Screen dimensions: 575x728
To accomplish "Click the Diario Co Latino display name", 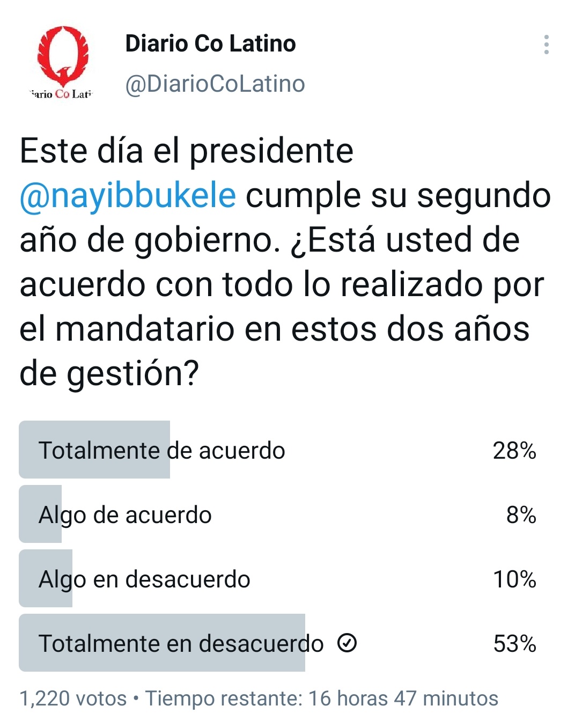I will coord(210,43).
